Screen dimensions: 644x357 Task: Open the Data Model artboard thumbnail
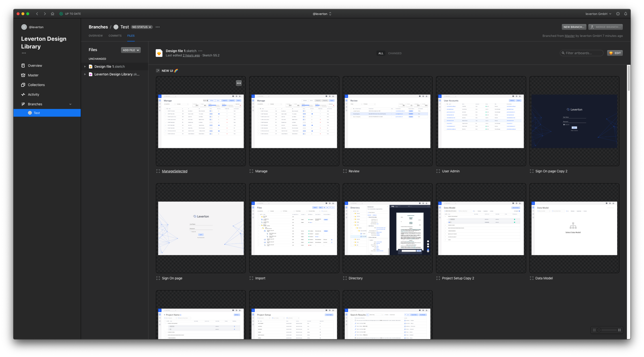574,228
